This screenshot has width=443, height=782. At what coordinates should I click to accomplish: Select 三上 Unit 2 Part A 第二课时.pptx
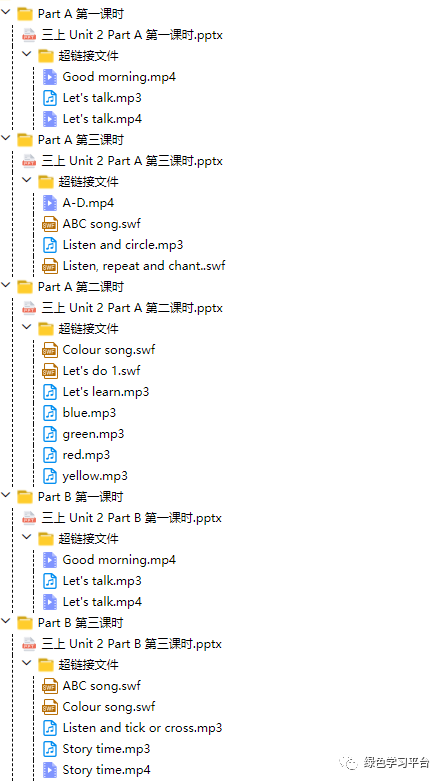pyautogui.click(x=132, y=308)
